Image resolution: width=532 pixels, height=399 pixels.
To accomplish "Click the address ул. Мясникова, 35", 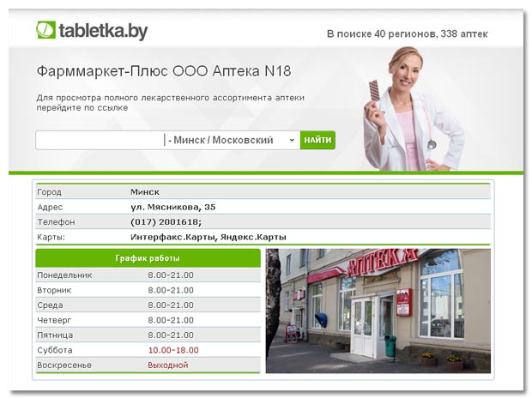I will [173, 207].
